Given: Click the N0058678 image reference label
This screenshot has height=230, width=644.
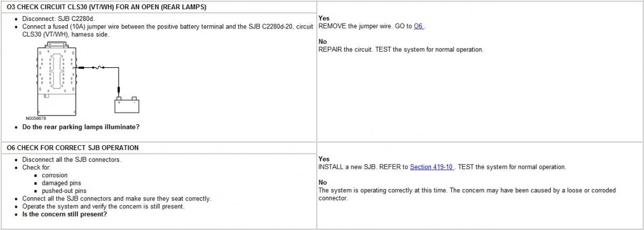Looking at the screenshot, I should pos(36,118).
